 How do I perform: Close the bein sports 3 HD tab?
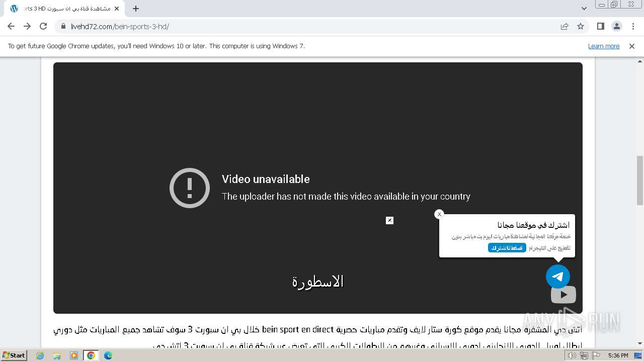[117, 9]
